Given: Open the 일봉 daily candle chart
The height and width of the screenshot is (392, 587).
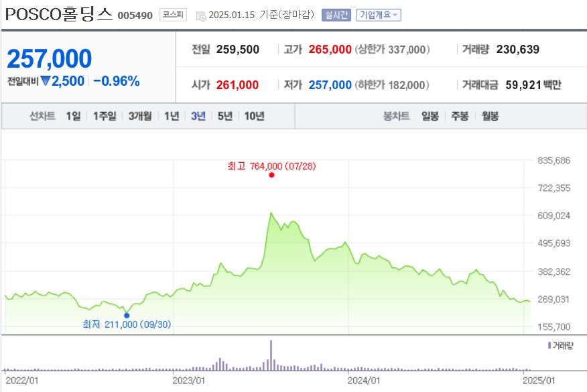Looking at the screenshot, I should coord(430,116).
